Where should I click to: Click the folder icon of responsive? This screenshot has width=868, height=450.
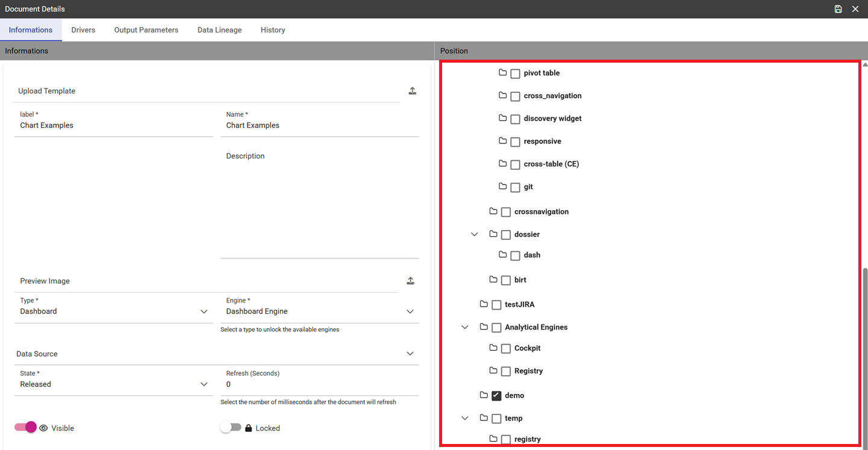coord(503,140)
